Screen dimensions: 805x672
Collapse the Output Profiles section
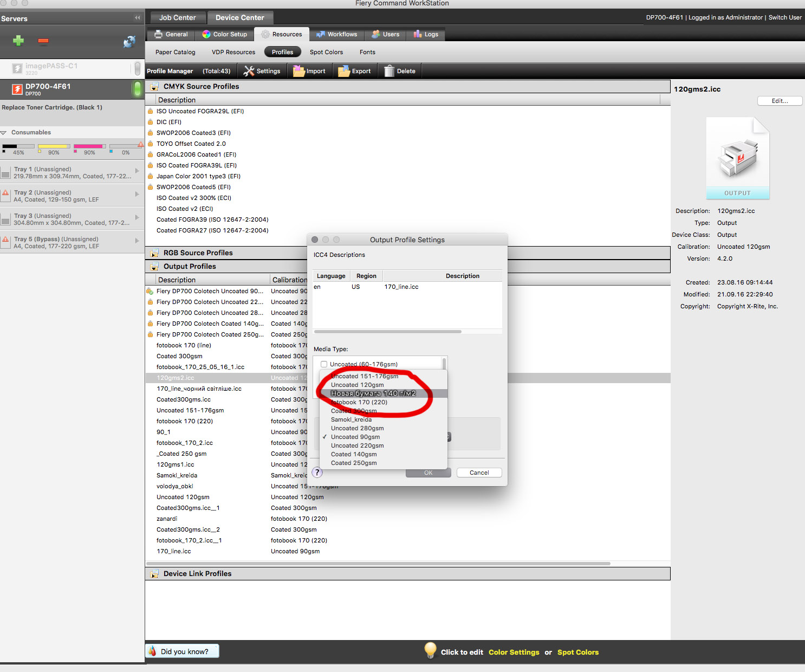pos(154,267)
